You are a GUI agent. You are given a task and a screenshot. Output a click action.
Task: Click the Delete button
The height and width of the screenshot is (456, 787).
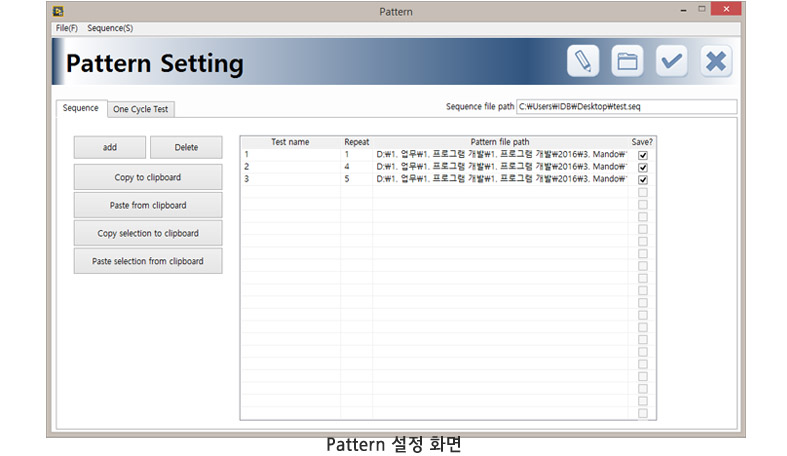(x=186, y=147)
